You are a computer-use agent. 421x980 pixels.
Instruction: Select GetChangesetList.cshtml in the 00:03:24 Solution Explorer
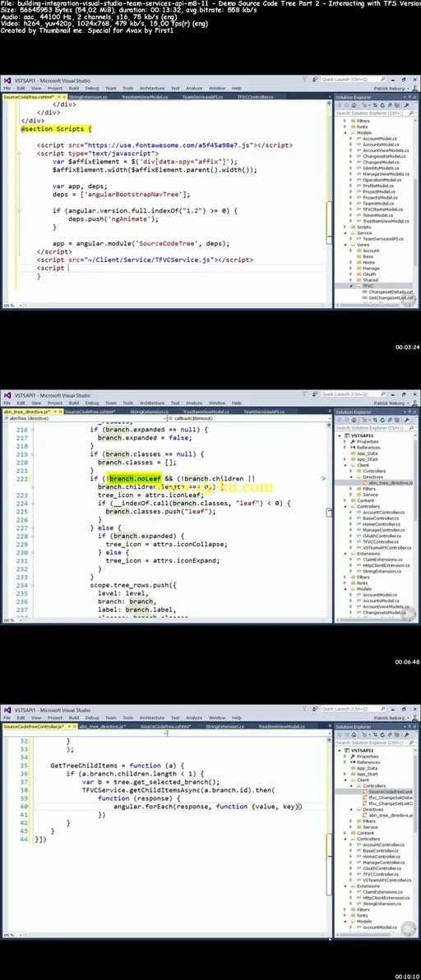(391, 298)
